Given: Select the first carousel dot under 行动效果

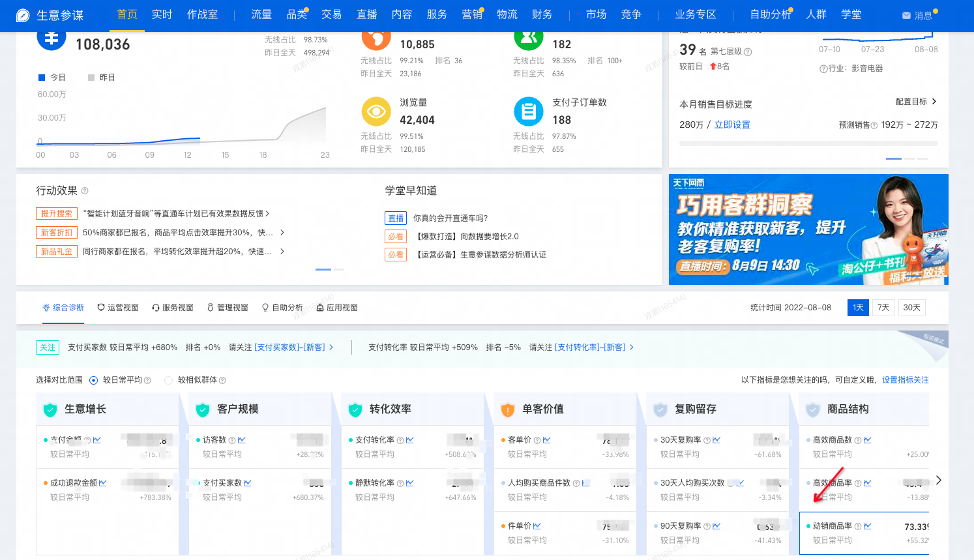Looking at the screenshot, I should pos(323,269).
